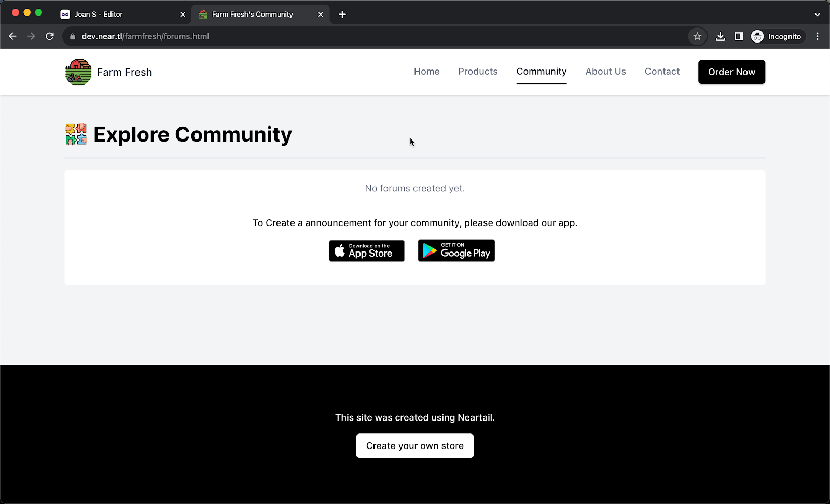Select the Community navigation item
This screenshot has width=830, height=504.
click(541, 72)
